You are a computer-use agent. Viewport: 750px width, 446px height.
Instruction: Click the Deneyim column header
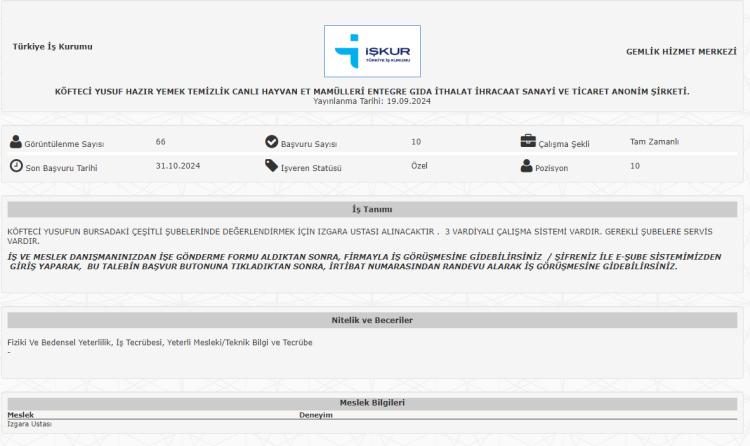pyautogui.click(x=316, y=414)
